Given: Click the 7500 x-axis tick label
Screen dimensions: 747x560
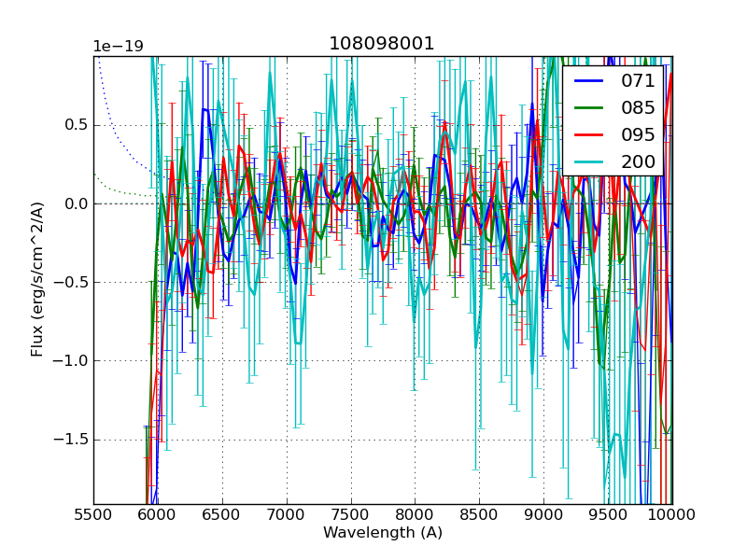Looking at the screenshot, I should pos(350,514).
